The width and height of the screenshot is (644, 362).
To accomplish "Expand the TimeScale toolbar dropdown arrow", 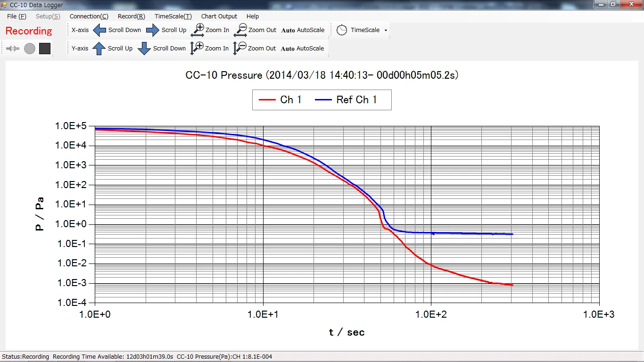I will tap(386, 30).
